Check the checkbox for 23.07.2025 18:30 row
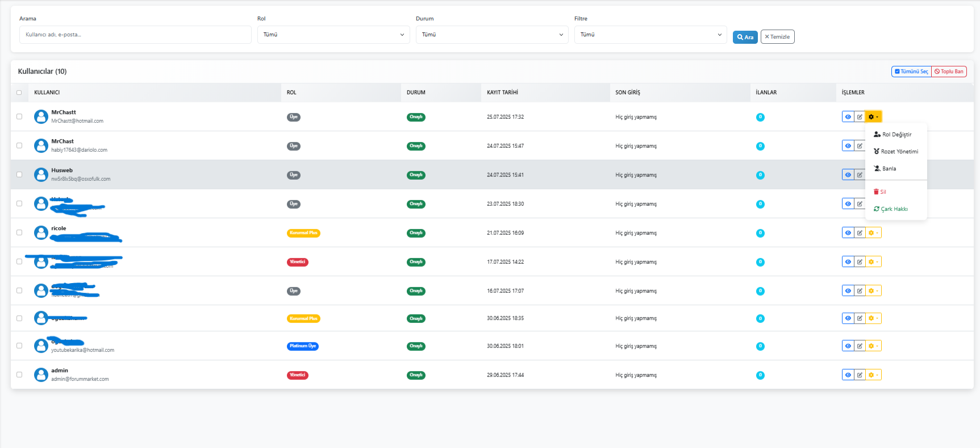Screen dimensions: 980x448 [x=19, y=204]
